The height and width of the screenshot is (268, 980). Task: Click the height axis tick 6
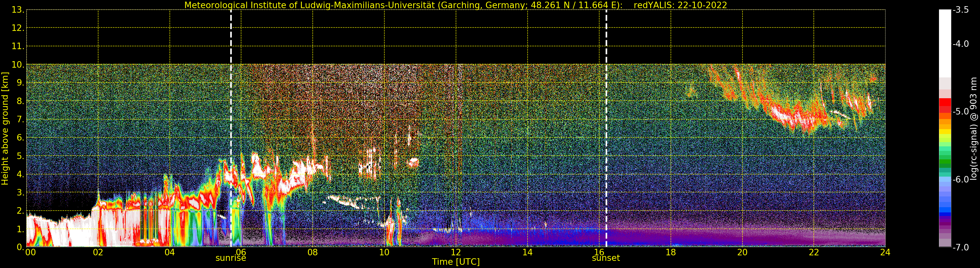pos(20,138)
